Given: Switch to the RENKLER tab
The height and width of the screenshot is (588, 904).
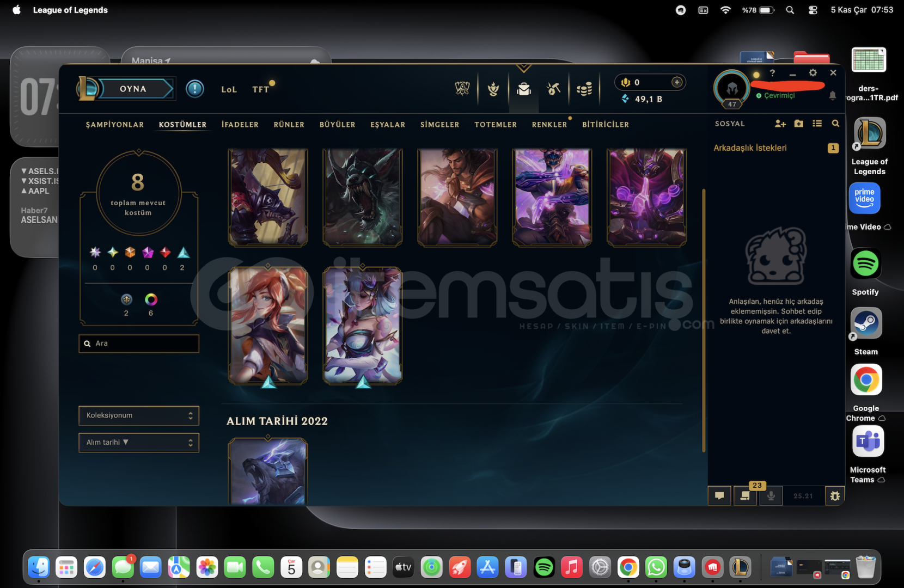Looking at the screenshot, I should (x=549, y=125).
